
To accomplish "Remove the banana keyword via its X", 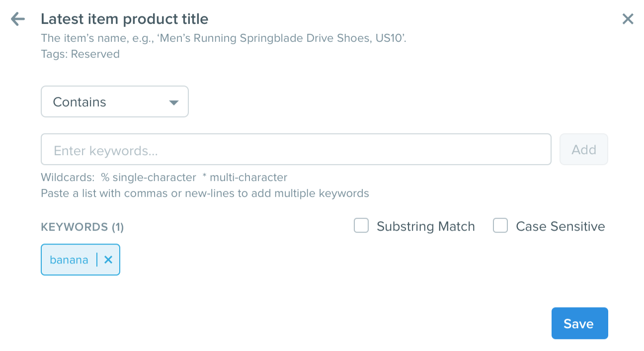I will pyautogui.click(x=108, y=260).
